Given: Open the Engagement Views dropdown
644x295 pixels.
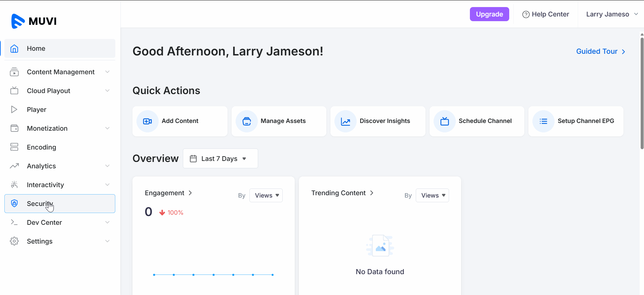Looking at the screenshot, I should point(266,196).
